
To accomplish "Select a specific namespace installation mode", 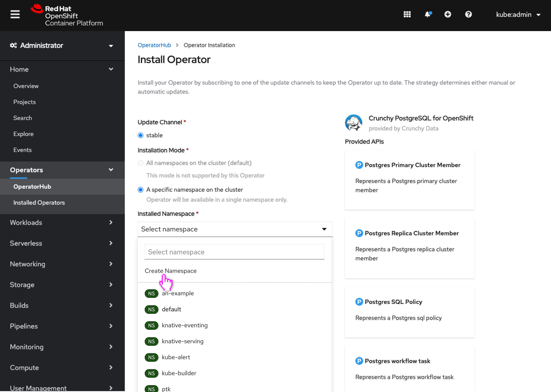I will [x=141, y=190].
